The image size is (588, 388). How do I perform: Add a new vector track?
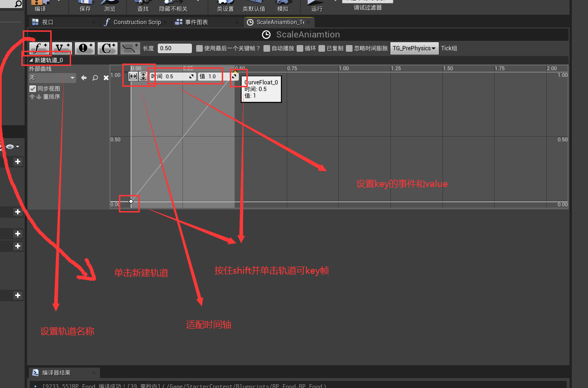(x=62, y=48)
